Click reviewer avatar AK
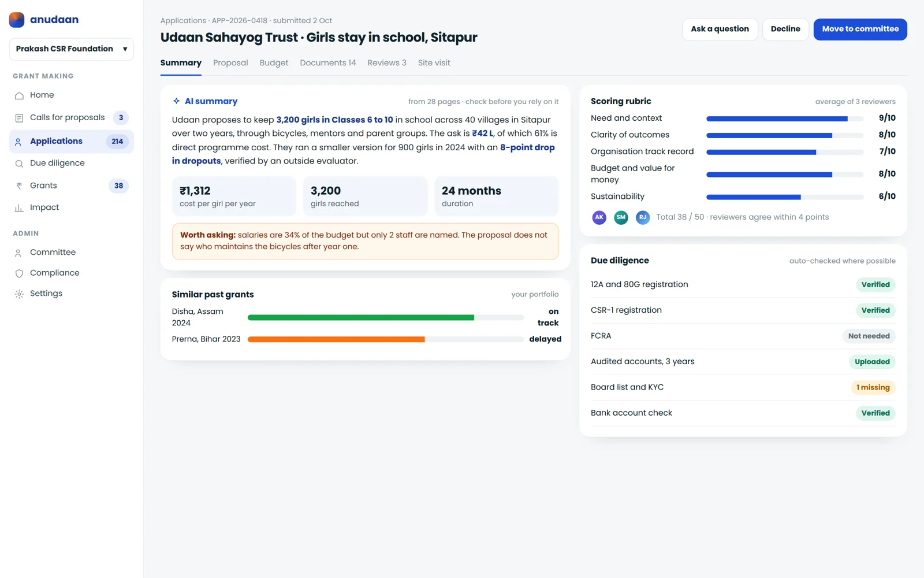Screen dimensions: 924x578 coord(599,217)
